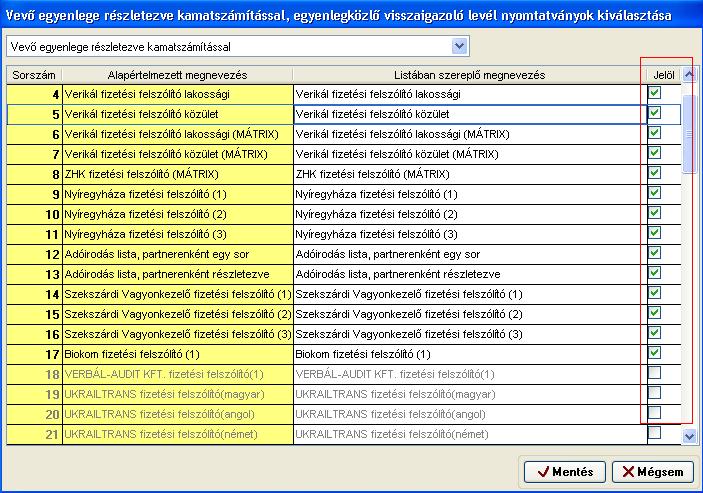Click row number 17 cell
Viewport: 703px width, 493px height.
(35, 354)
